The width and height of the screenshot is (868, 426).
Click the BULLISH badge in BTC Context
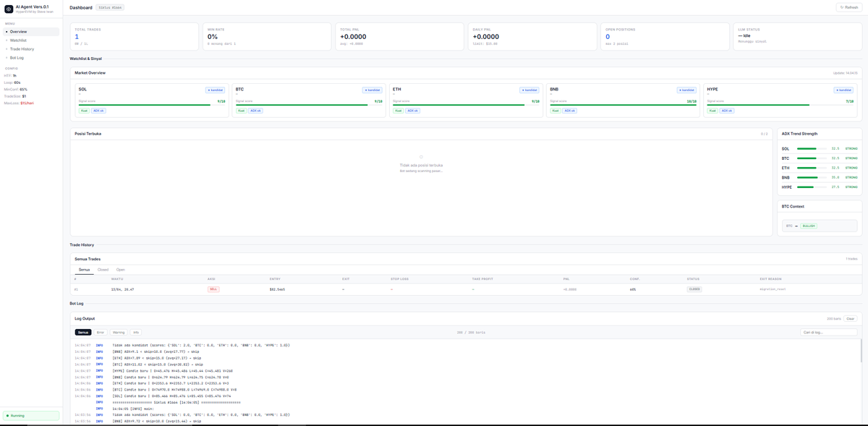click(x=809, y=226)
